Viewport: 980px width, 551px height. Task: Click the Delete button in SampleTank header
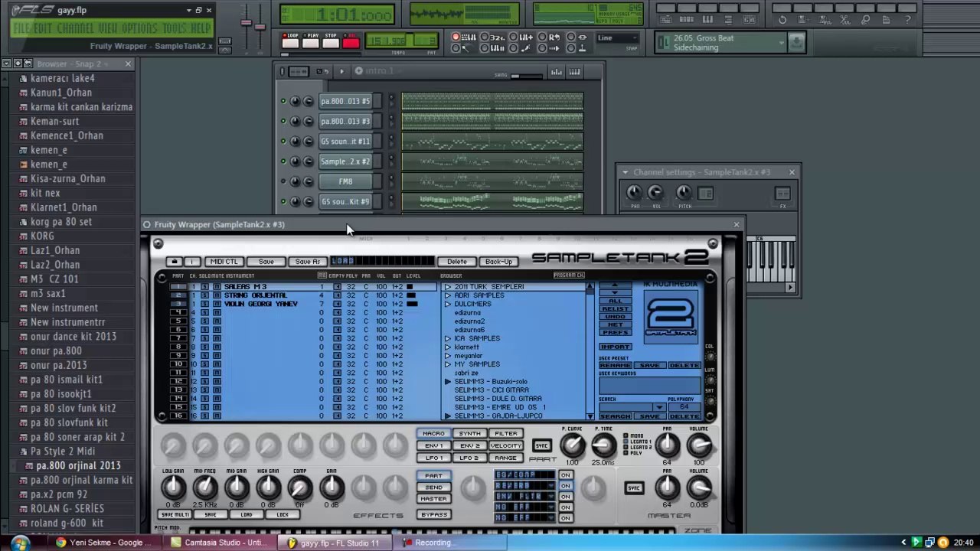coord(457,262)
